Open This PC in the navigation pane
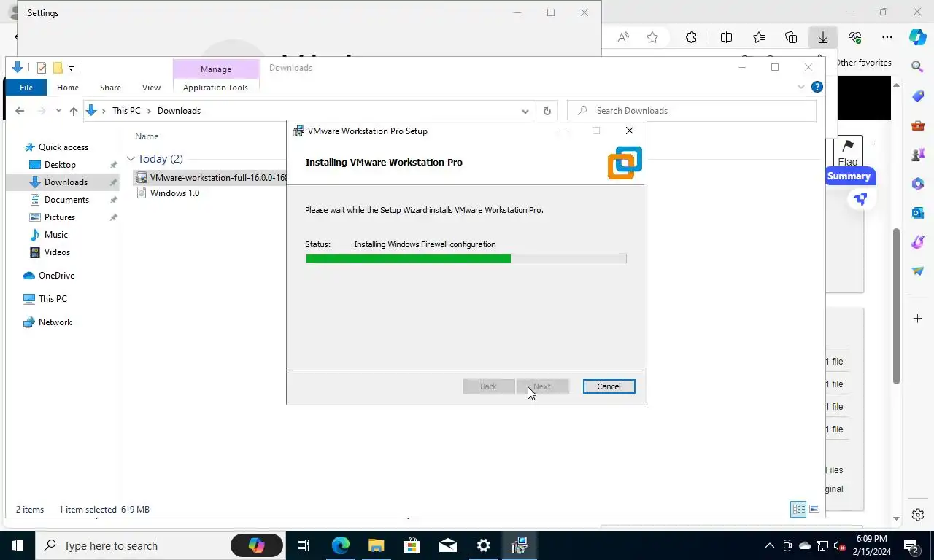 point(53,299)
